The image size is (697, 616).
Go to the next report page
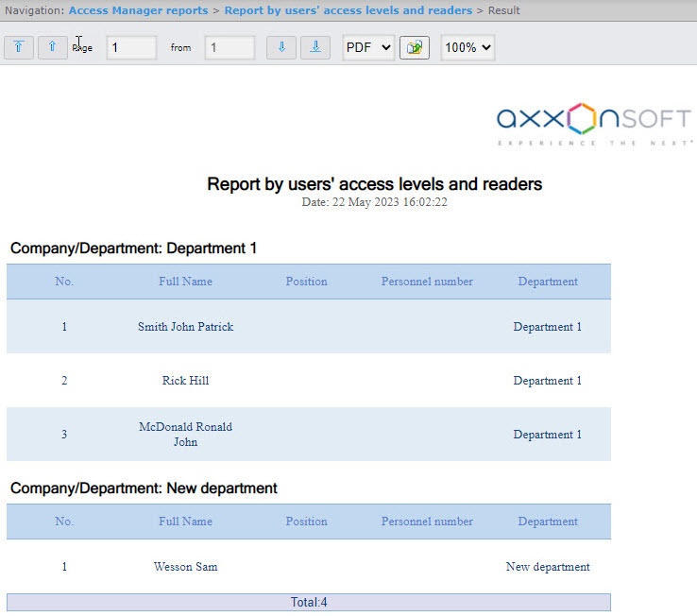point(281,47)
